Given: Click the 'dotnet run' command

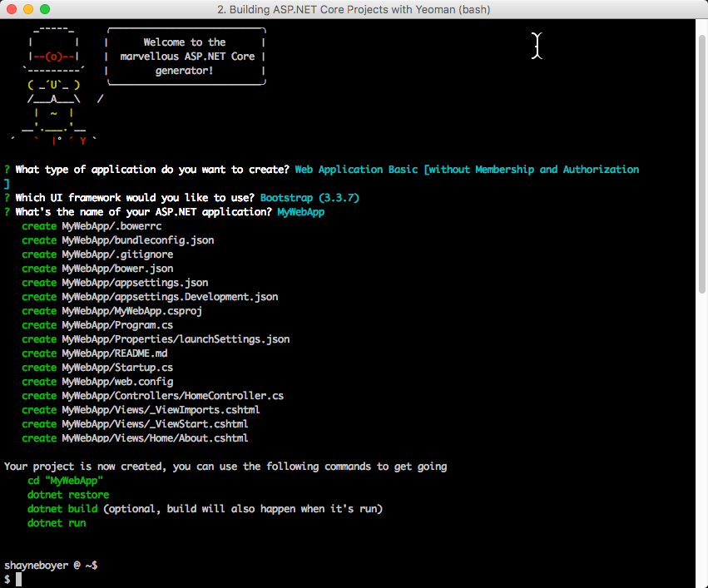Looking at the screenshot, I should (57, 523).
